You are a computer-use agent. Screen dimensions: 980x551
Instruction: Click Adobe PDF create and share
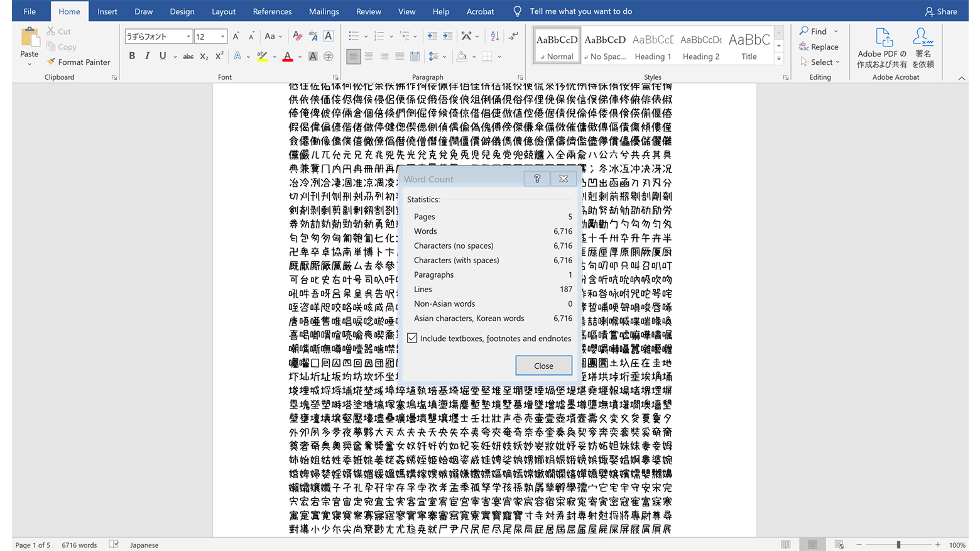click(882, 48)
